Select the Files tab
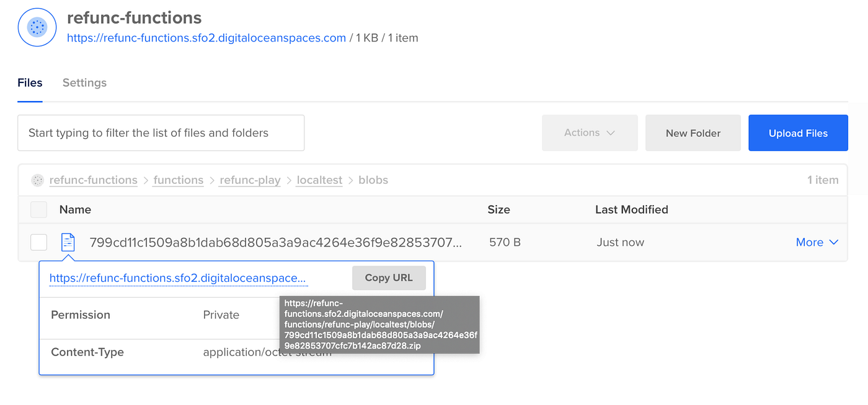 point(29,82)
